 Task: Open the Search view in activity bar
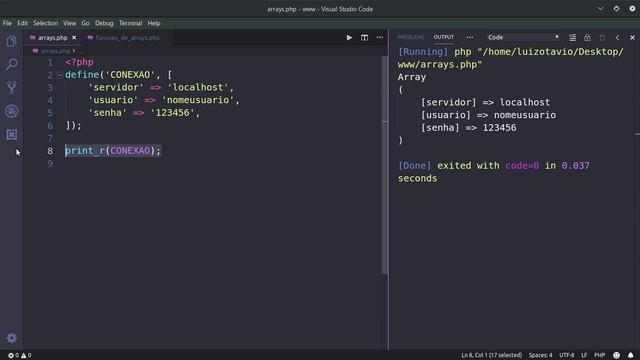[x=11, y=64]
